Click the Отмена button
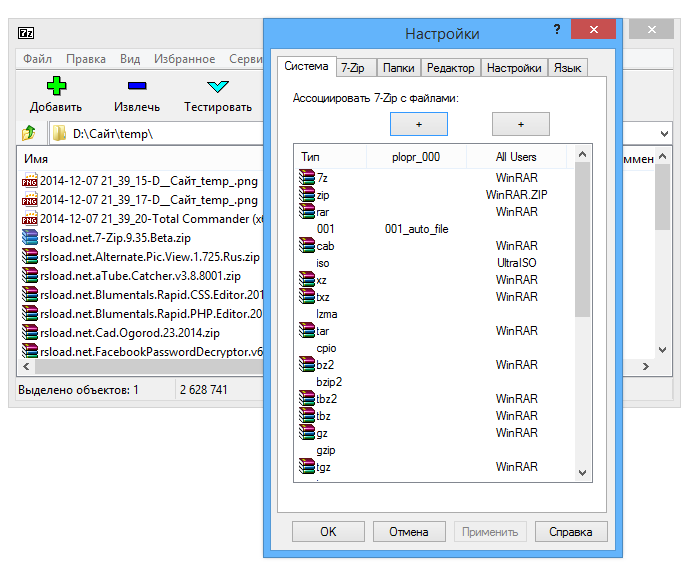Screen dimensions: 696x562 click(409, 531)
